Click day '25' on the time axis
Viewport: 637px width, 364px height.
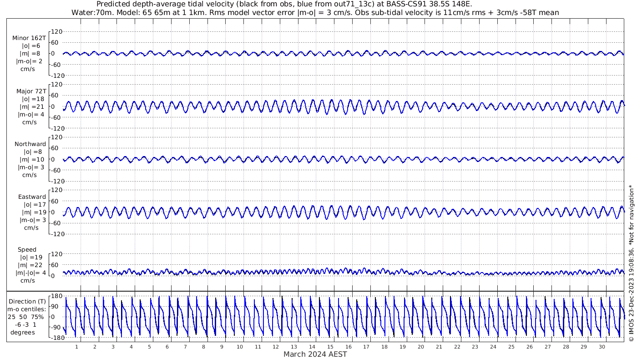[x=511, y=347]
